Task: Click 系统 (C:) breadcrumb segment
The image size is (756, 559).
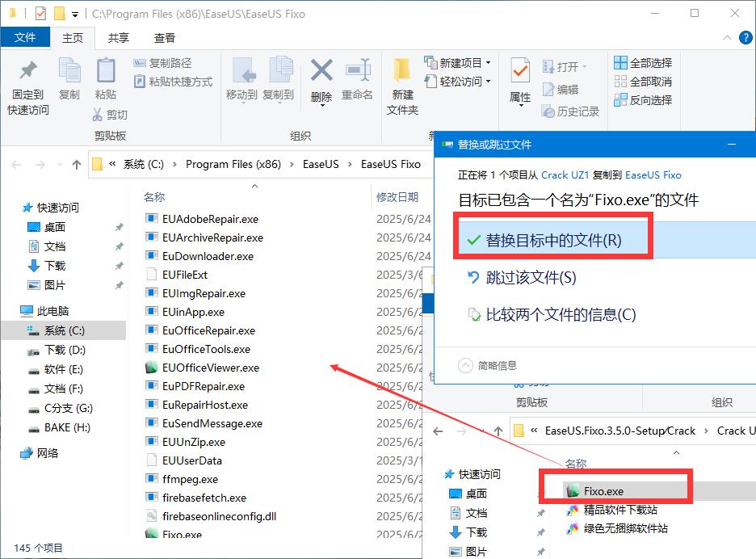Action: tap(143, 165)
